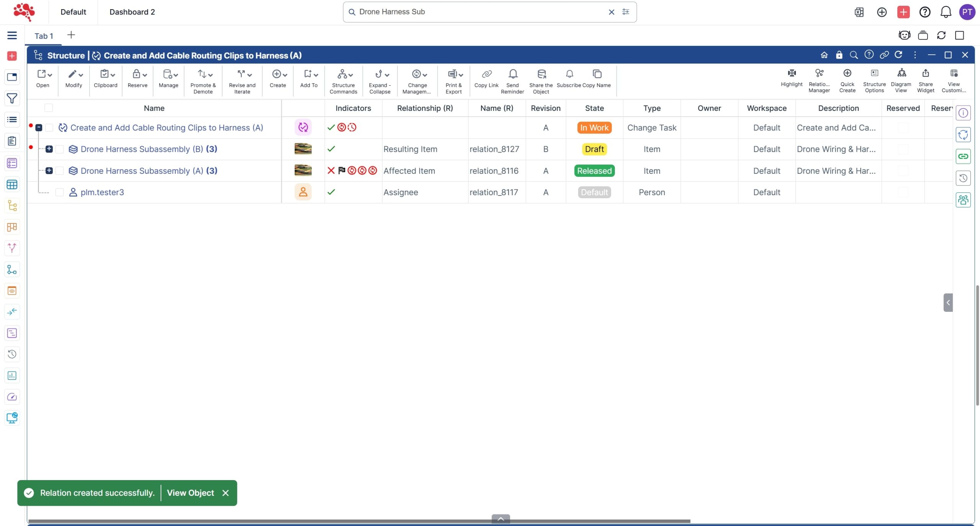Collapse the Create and Add Cable Routing root node

click(39, 128)
